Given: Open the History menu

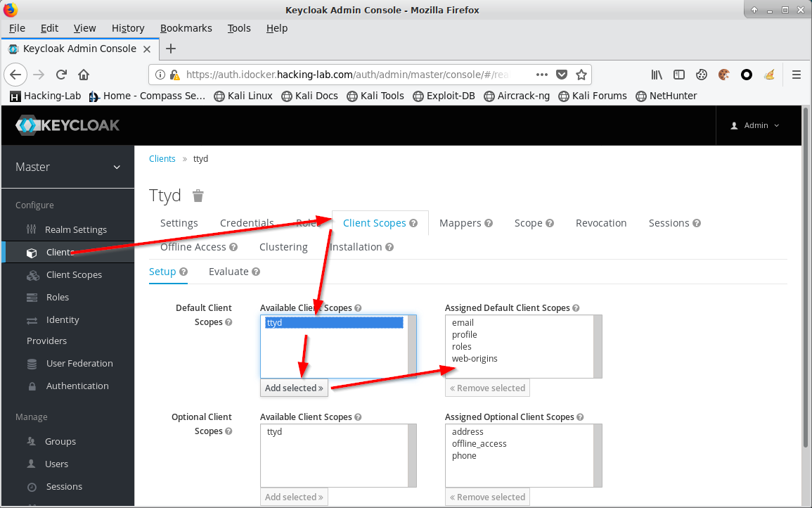Looking at the screenshot, I should point(128,28).
